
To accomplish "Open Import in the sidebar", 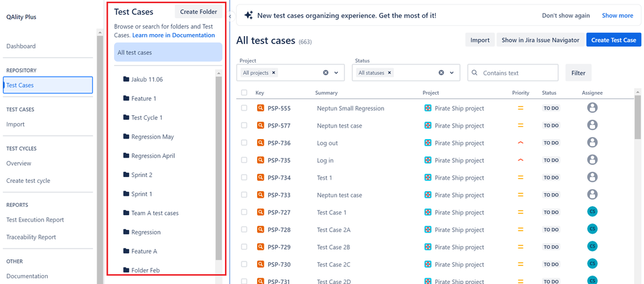I will pyautogui.click(x=15, y=124).
